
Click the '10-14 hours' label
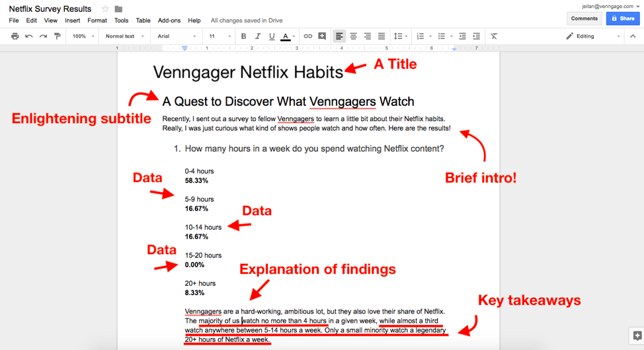coord(203,227)
